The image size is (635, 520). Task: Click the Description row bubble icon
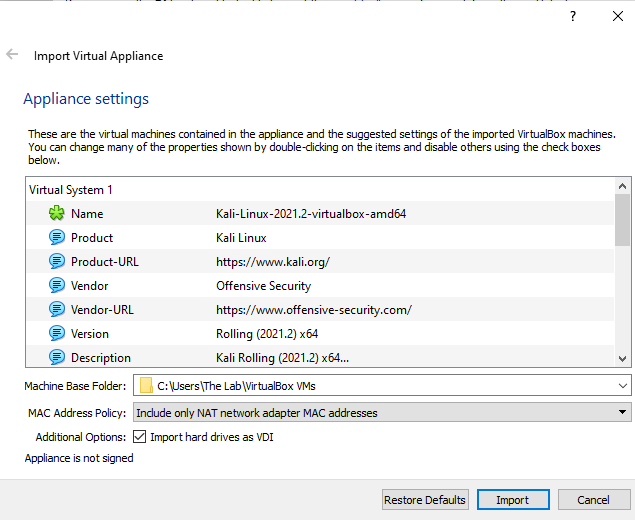tap(57, 357)
